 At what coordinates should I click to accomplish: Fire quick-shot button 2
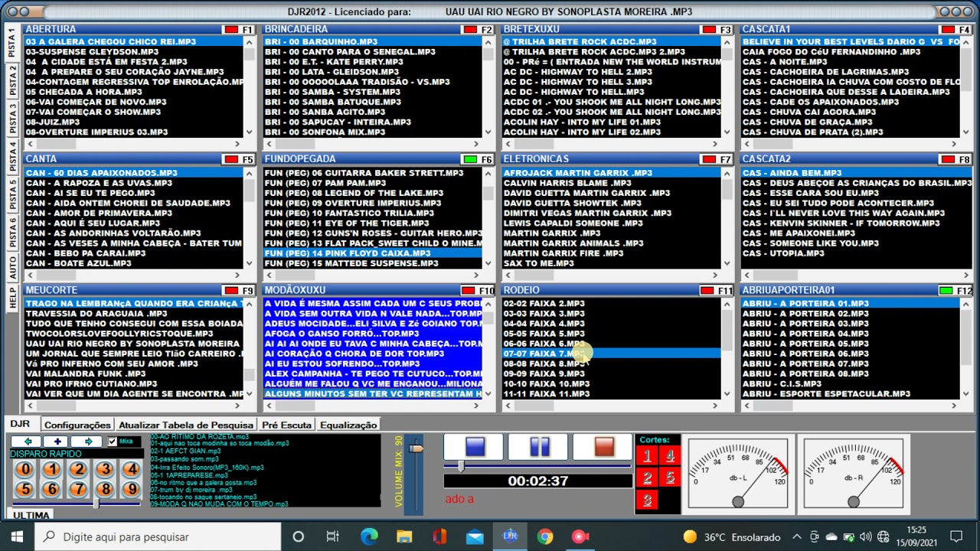(x=79, y=470)
